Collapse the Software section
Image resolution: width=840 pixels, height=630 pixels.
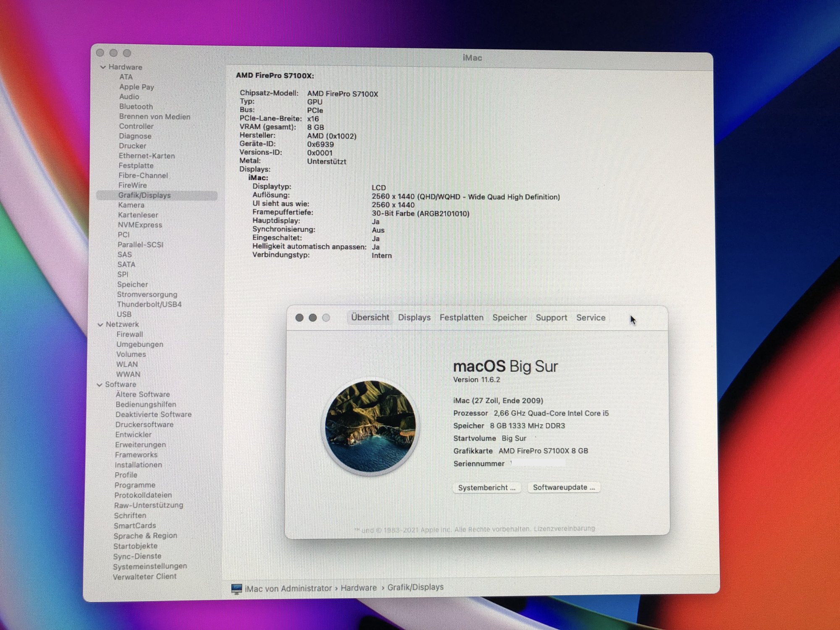coord(100,385)
